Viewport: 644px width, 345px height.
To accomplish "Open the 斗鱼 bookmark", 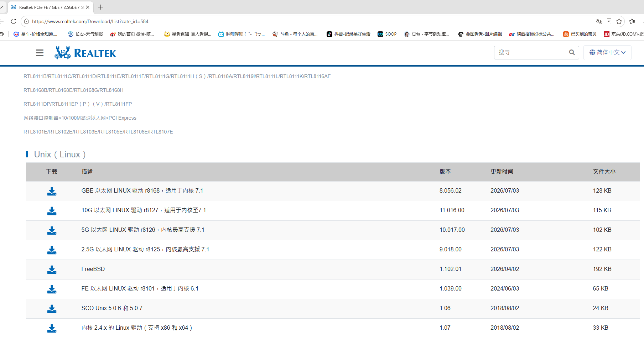I will (x=295, y=34).
